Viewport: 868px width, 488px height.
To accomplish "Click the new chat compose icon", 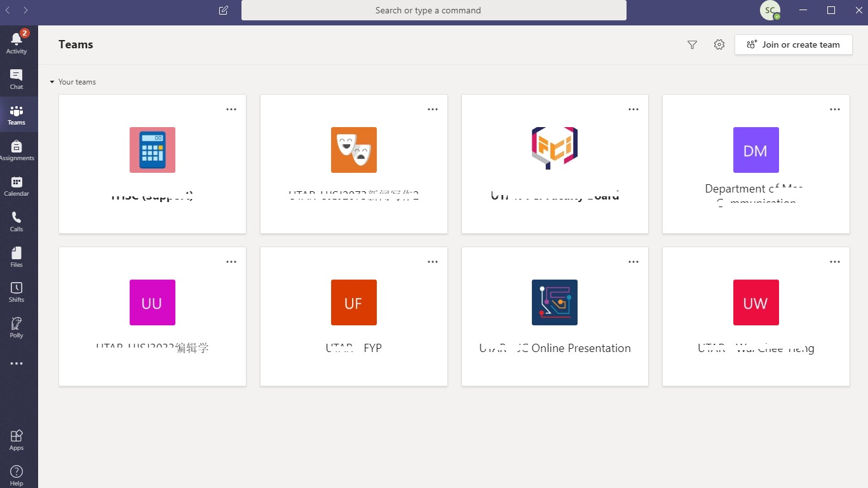I will [223, 10].
